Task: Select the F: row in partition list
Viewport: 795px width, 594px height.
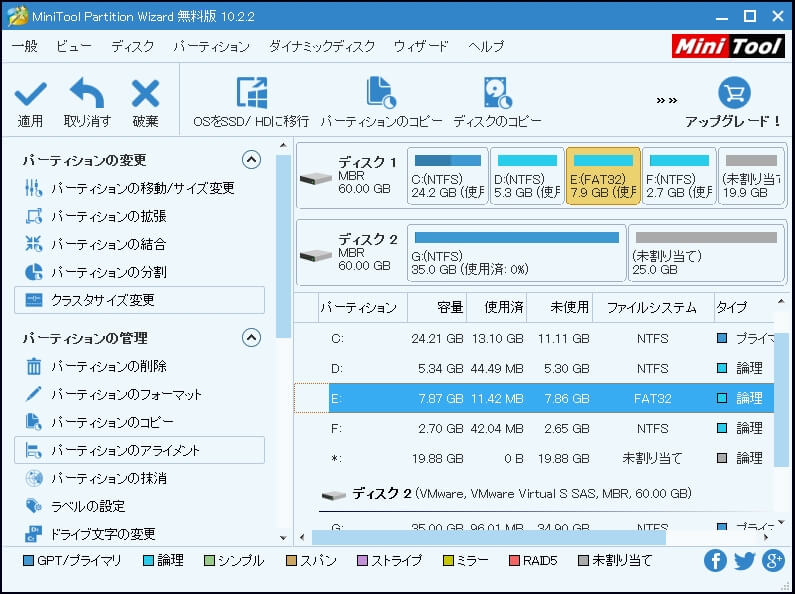Action: click(x=534, y=428)
